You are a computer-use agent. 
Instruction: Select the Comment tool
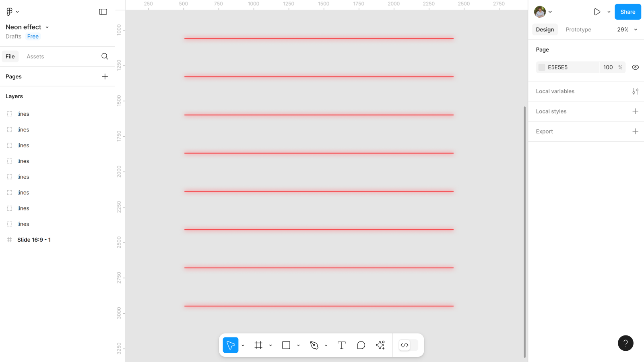(x=361, y=345)
